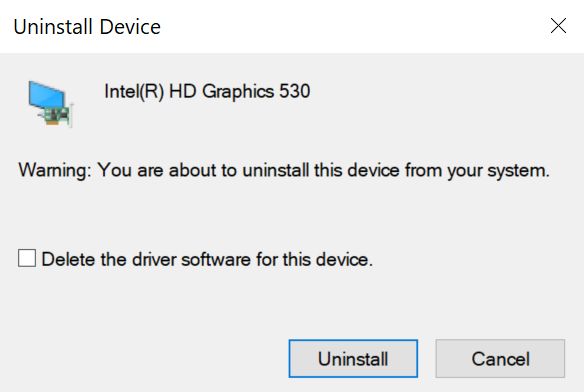Click the empty title bar area beside the title
Screen dimensions: 584x392
click(x=354, y=26)
